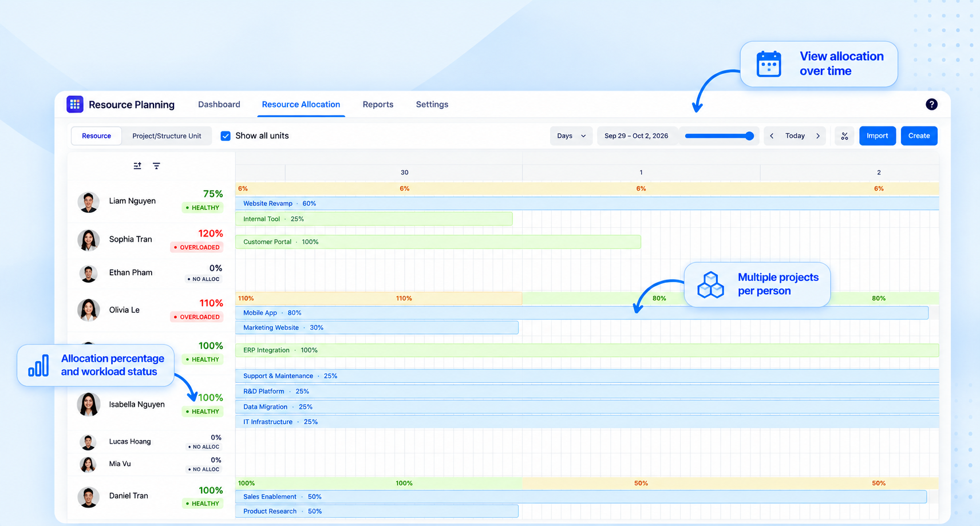
Task: Select the Website Revamp 60% allocation bar
Action: pyautogui.click(x=587, y=203)
